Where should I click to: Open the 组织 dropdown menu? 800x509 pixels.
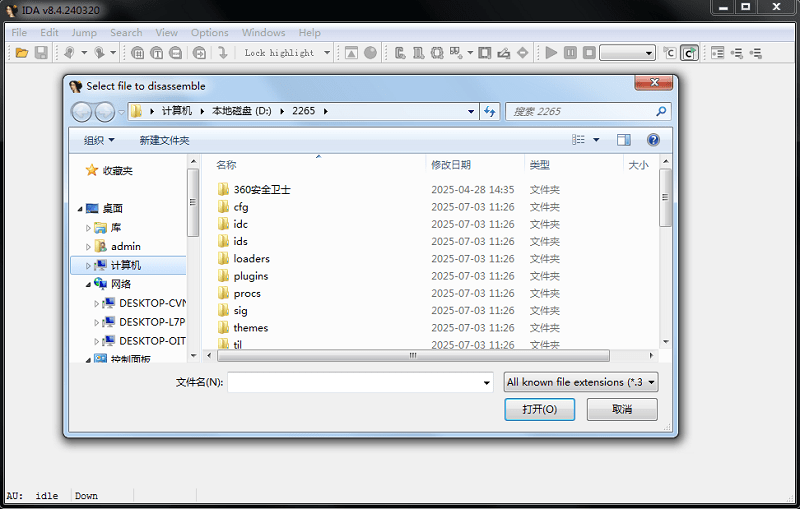(99, 140)
